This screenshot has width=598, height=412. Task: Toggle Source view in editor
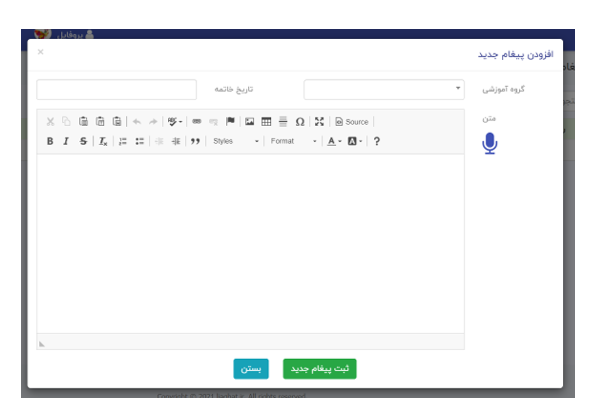(x=352, y=122)
